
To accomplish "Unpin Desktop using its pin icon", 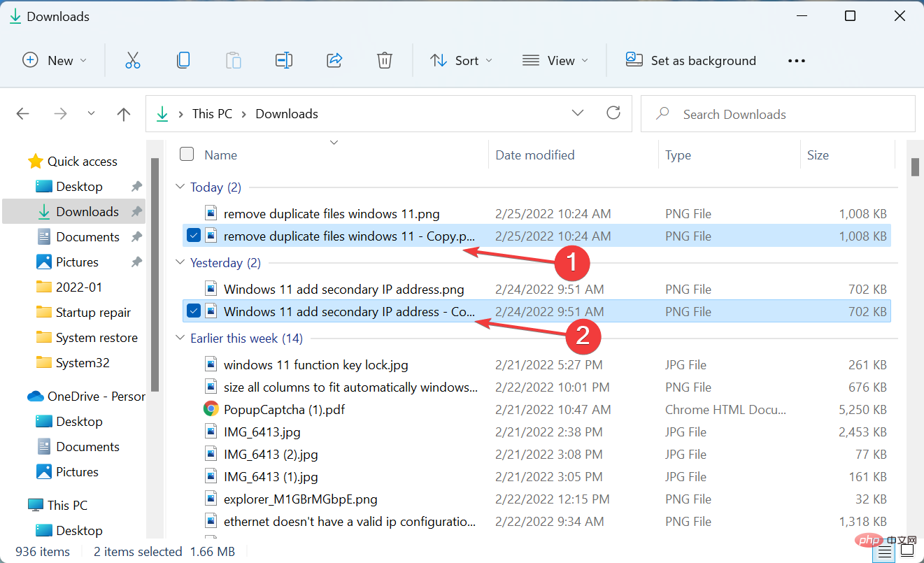I will pyautogui.click(x=136, y=187).
